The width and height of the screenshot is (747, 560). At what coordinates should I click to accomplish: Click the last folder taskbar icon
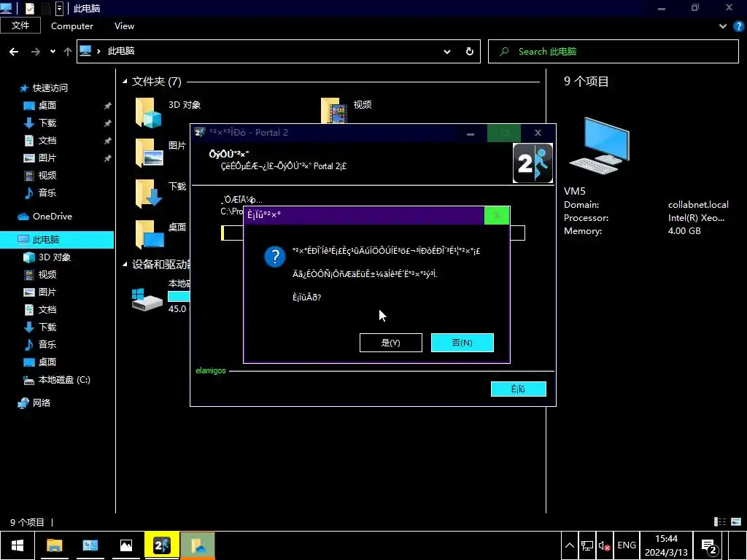198,545
